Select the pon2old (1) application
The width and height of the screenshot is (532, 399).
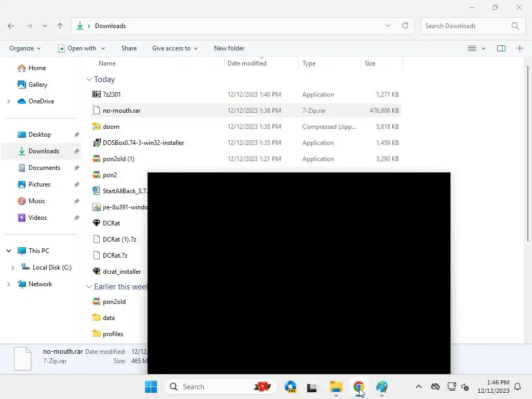pos(246,159)
